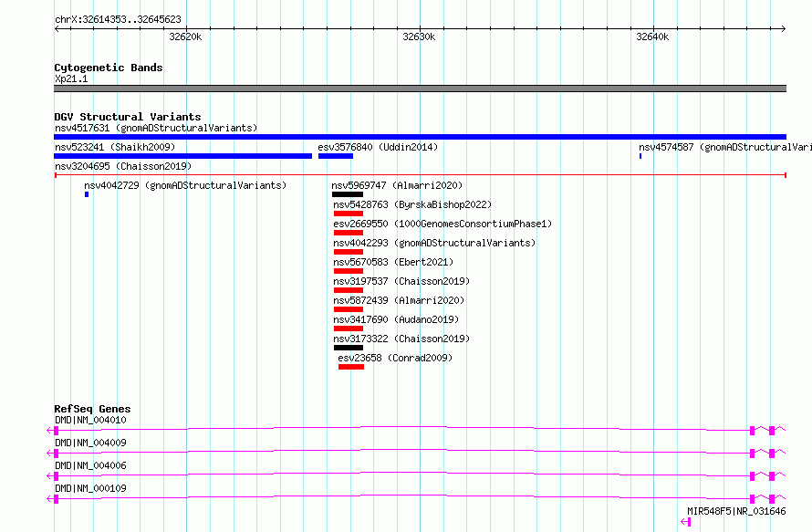Viewport: 812px width, 532px height.
Task: Open the DMD|NM_004009 transcript label
Action: (x=90, y=443)
